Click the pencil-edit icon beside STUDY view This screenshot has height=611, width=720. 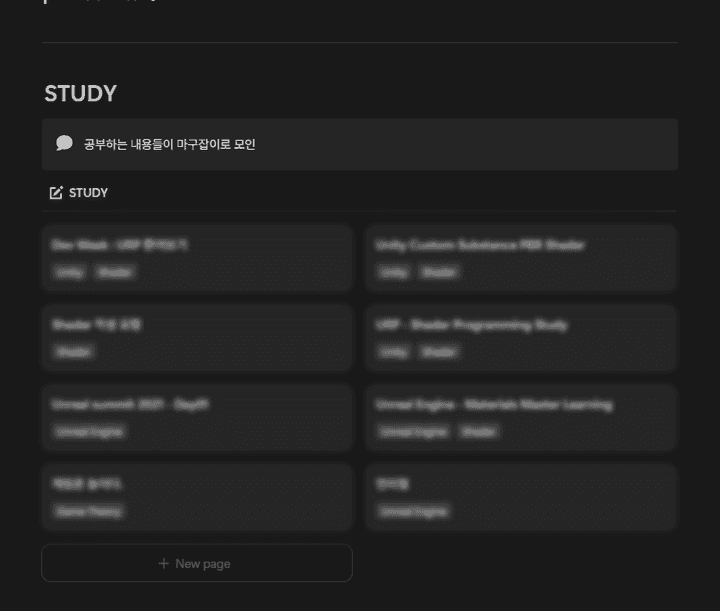(56, 193)
